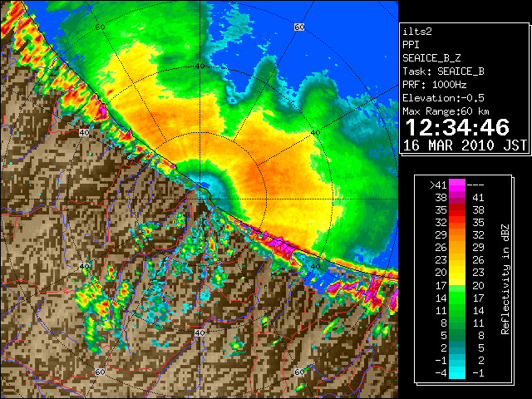
Task: Pick the orange 26 to 29 dBZ swatch
Action: [x=457, y=248]
